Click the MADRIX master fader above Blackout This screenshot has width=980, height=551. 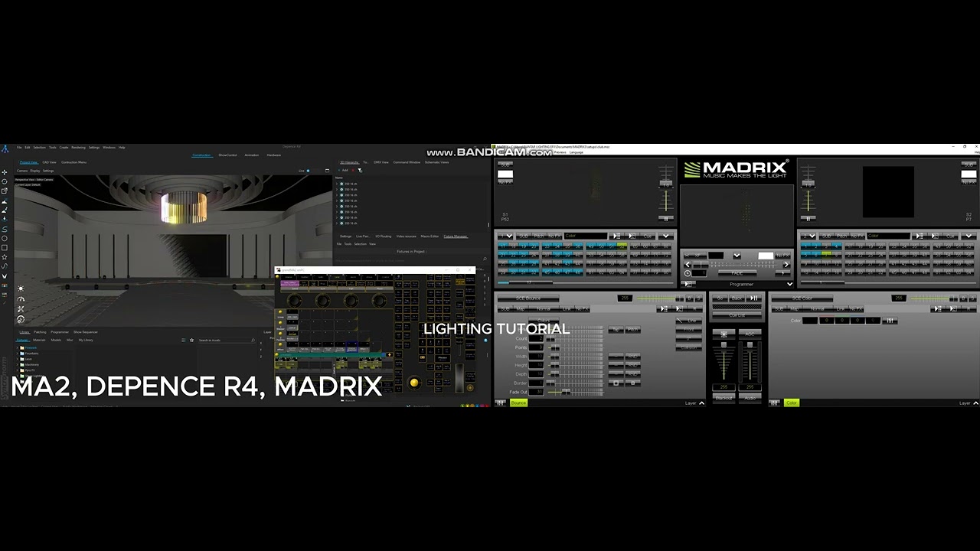point(724,361)
